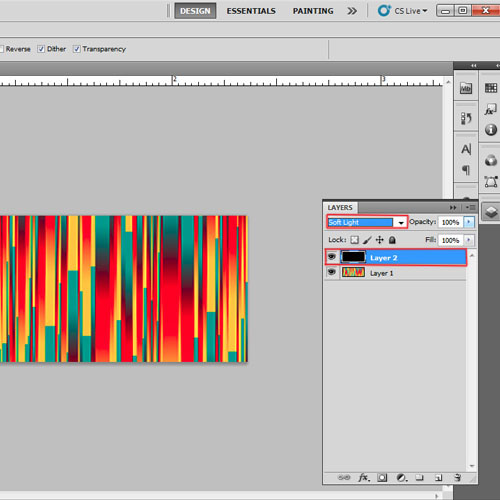The height and width of the screenshot is (500, 500).
Task: Expand the right dock column arrows
Action: pyautogui.click(x=498, y=65)
